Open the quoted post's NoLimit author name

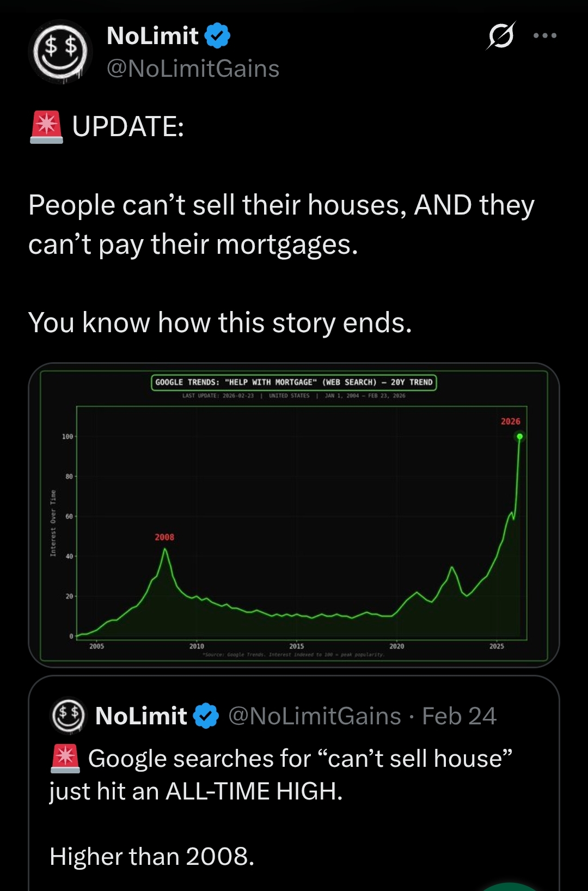141,716
